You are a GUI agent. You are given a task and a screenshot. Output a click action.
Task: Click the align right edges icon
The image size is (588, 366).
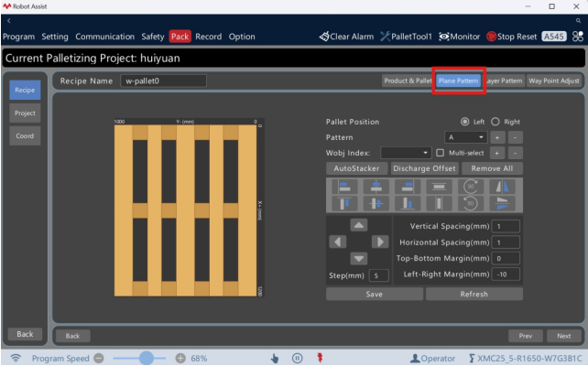[408, 187]
